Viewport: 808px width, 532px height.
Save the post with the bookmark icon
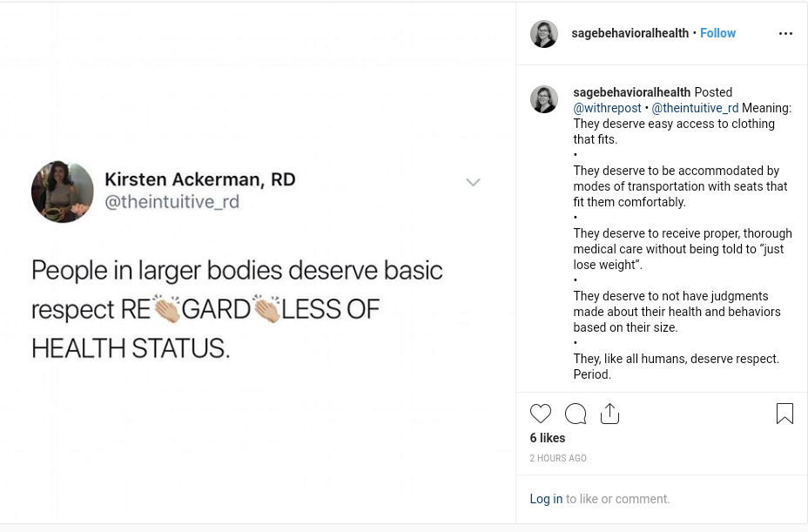click(x=784, y=414)
